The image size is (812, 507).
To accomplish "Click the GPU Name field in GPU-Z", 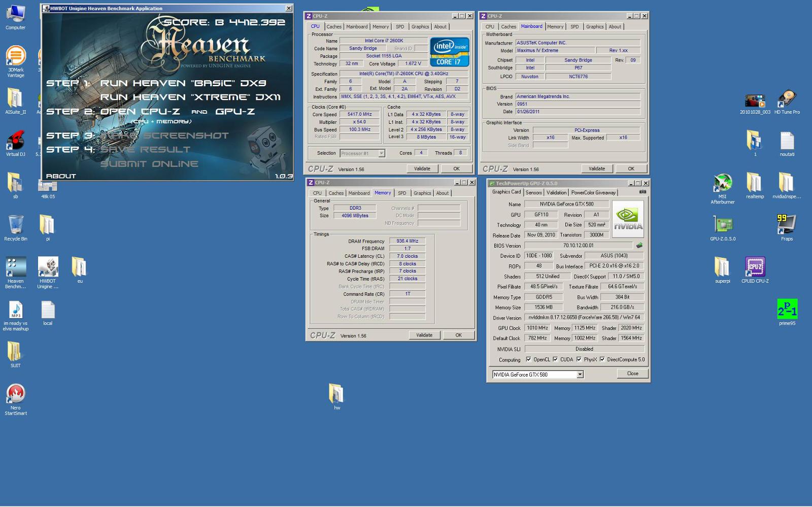I will click(566, 204).
